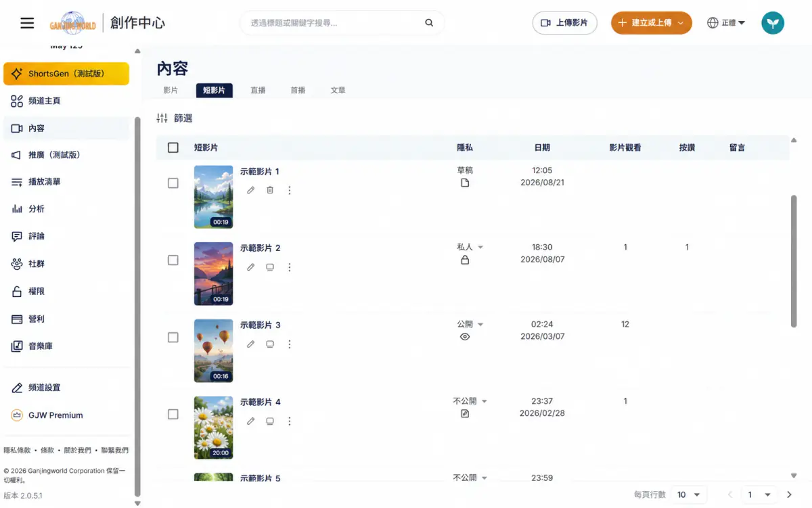Screen dimensions: 812x508
Task: Select the 短影片 tab
Action: (214, 90)
